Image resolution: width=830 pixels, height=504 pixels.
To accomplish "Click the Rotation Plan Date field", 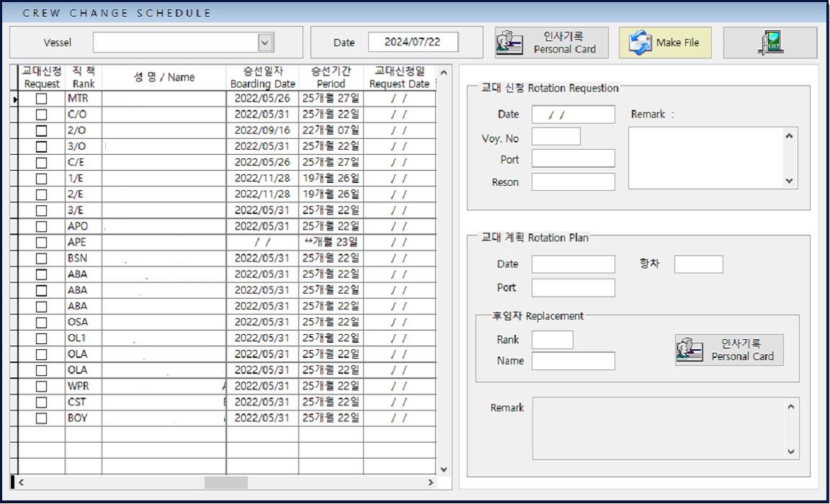I will click(574, 264).
